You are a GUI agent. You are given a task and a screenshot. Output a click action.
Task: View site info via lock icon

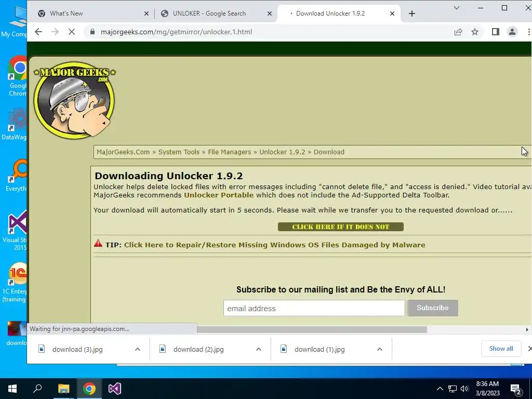click(x=92, y=32)
